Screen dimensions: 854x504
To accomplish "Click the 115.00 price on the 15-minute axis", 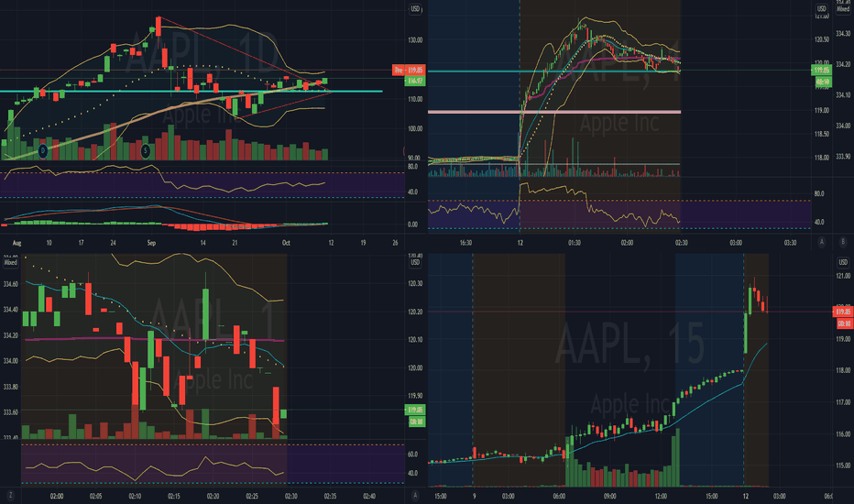I will [x=843, y=466].
